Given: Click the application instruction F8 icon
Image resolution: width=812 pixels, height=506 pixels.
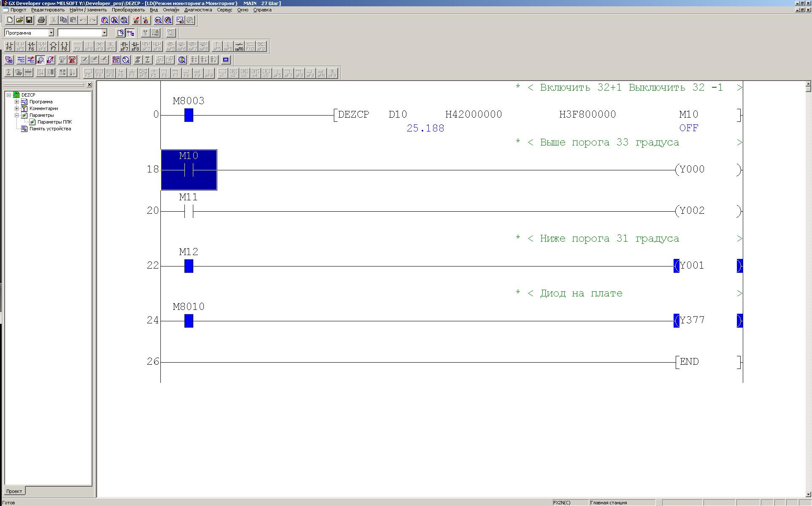Looking at the screenshot, I should coord(64,46).
